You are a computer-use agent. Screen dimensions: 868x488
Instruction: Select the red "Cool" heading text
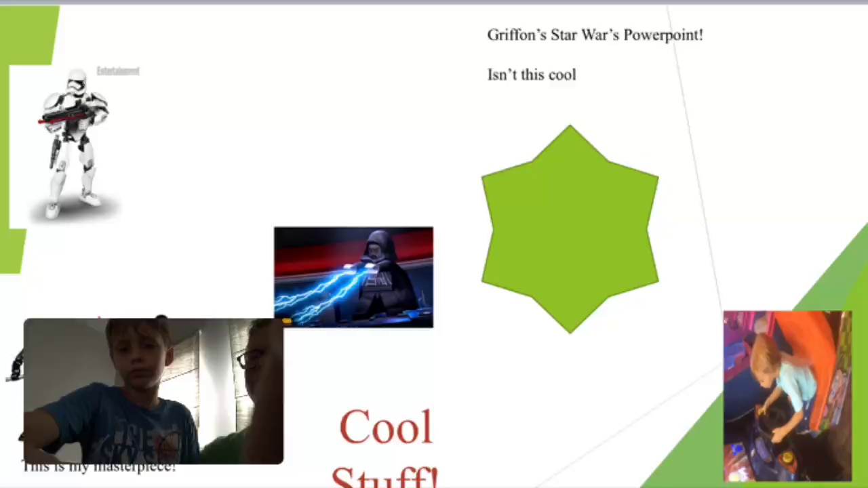tap(385, 428)
